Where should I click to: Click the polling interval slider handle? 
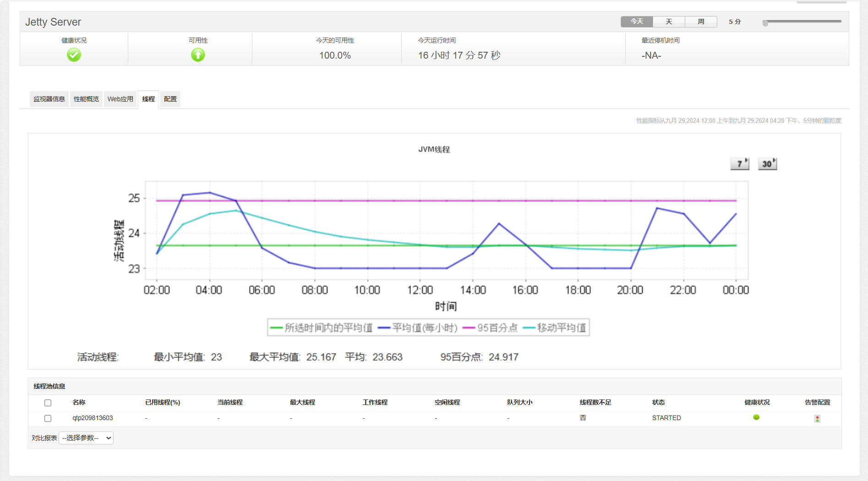pos(765,23)
